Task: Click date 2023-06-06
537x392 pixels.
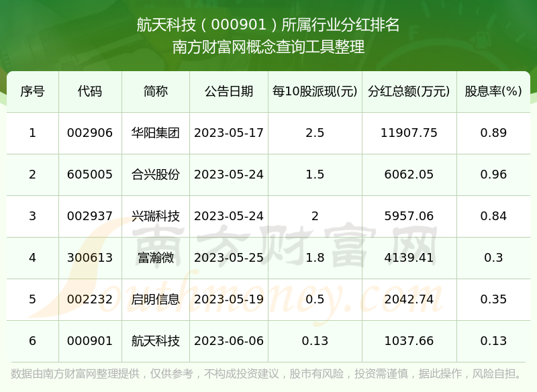Action: tap(229, 341)
